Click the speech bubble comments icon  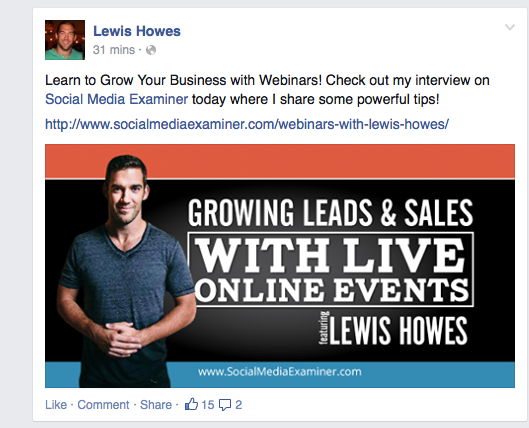(x=225, y=405)
